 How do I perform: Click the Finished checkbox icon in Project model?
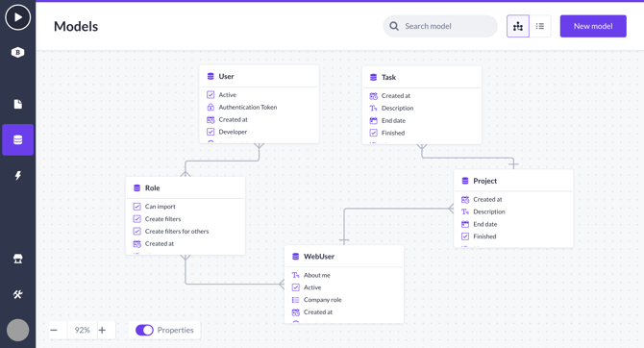[465, 236]
